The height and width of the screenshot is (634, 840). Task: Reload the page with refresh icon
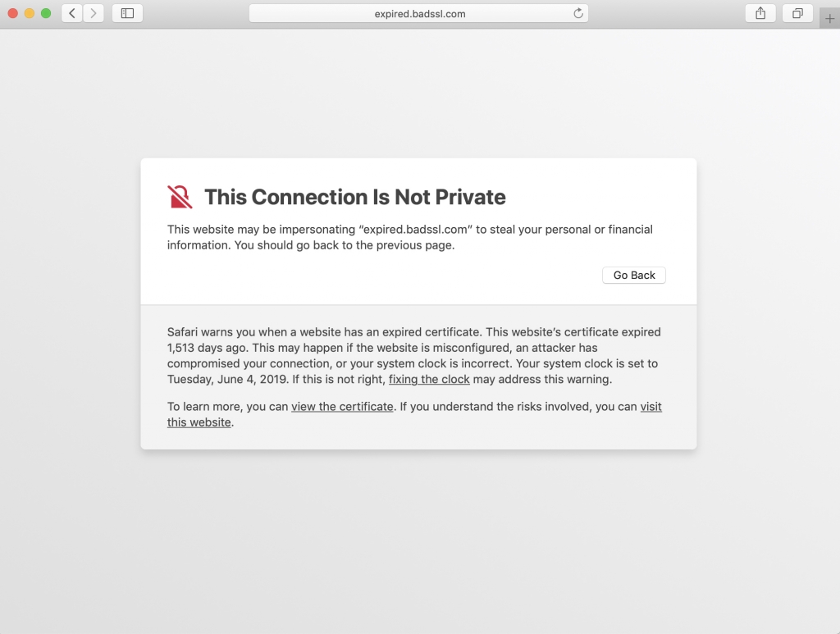[578, 13]
